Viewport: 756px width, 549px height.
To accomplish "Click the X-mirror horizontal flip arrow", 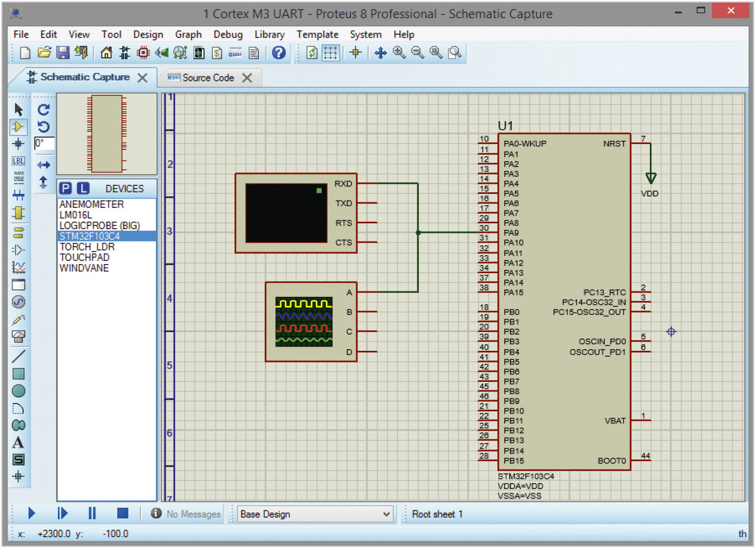I will coord(43,165).
